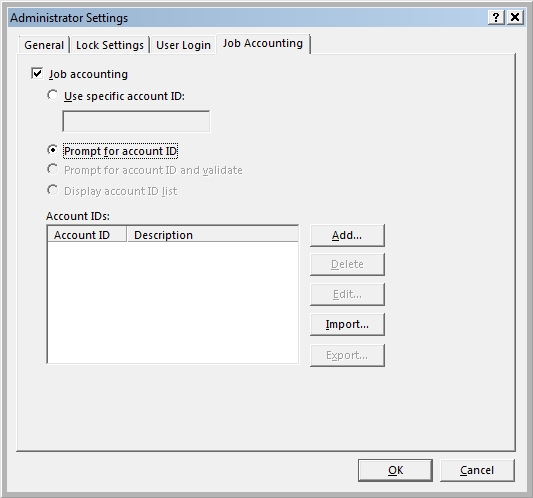The height and width of the screenshot is (498, 533).
Task: Switch to the General tab
Action: [x=44, y=45]
